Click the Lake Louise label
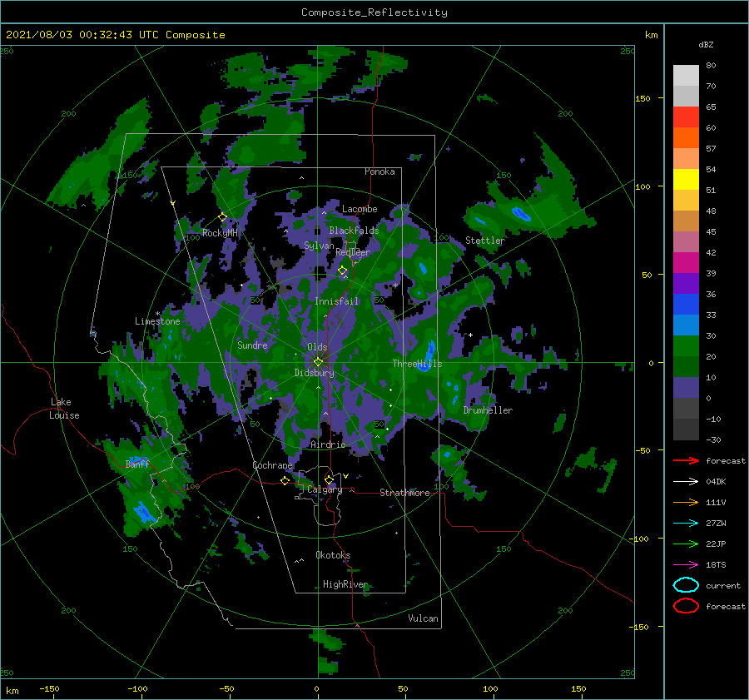 [x=64, y=409]
